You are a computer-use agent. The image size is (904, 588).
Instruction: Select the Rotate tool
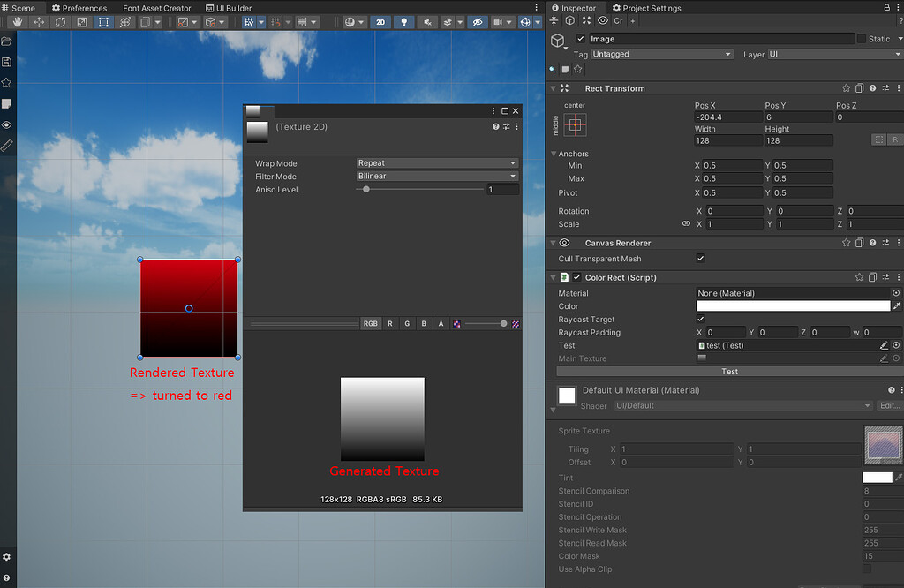tap(61, 22)
